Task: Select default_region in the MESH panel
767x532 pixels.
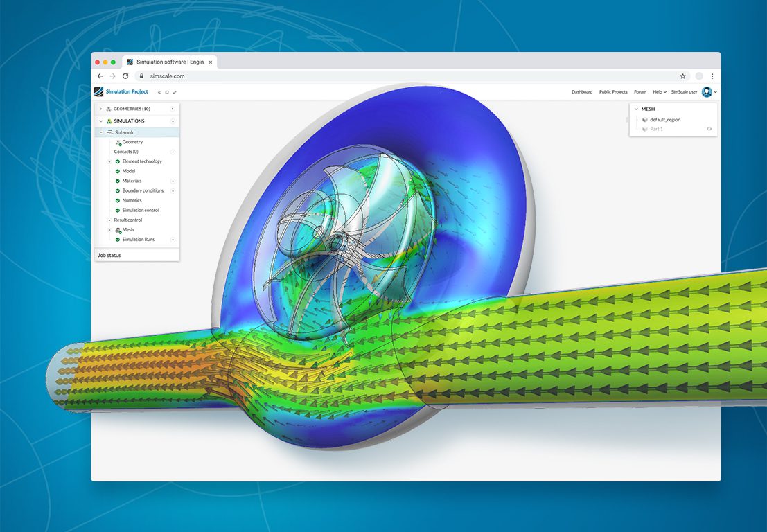Action: [664, 120]
